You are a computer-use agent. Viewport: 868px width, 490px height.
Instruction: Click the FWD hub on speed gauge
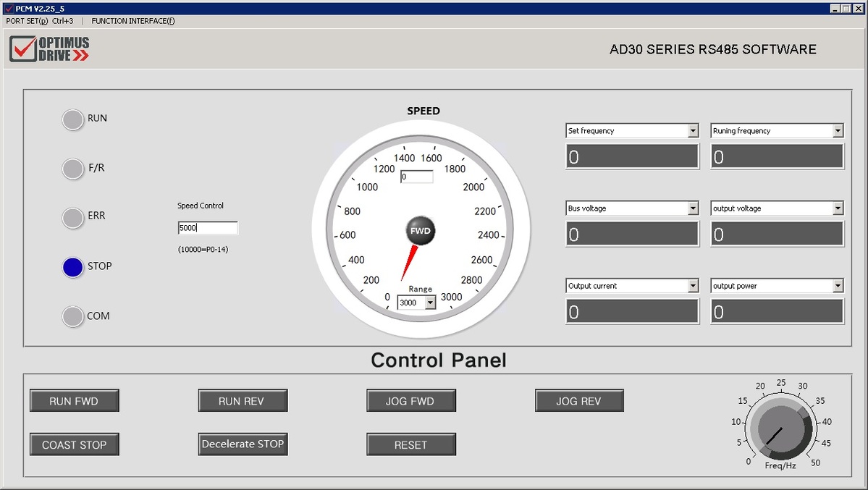click(421, 230)
